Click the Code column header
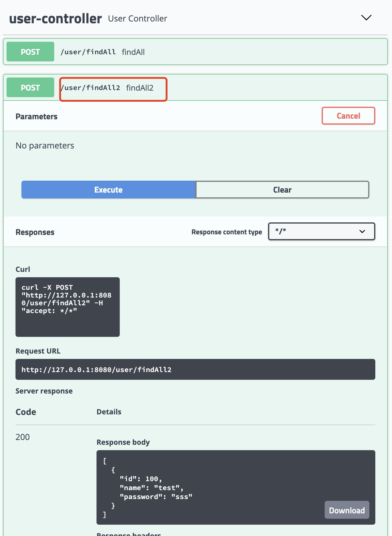The height and width of the screenshot is (536, 392). coord(26,412)
